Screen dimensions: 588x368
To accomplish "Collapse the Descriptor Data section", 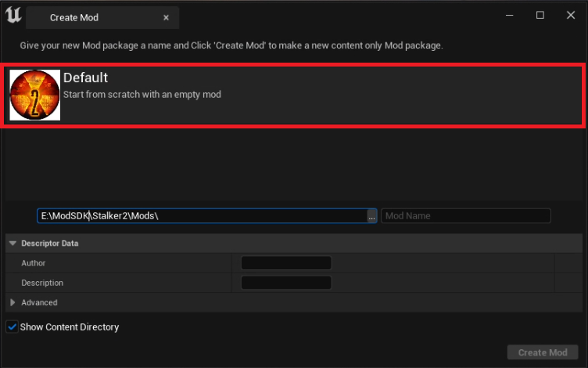I will [x=13, y=244].
